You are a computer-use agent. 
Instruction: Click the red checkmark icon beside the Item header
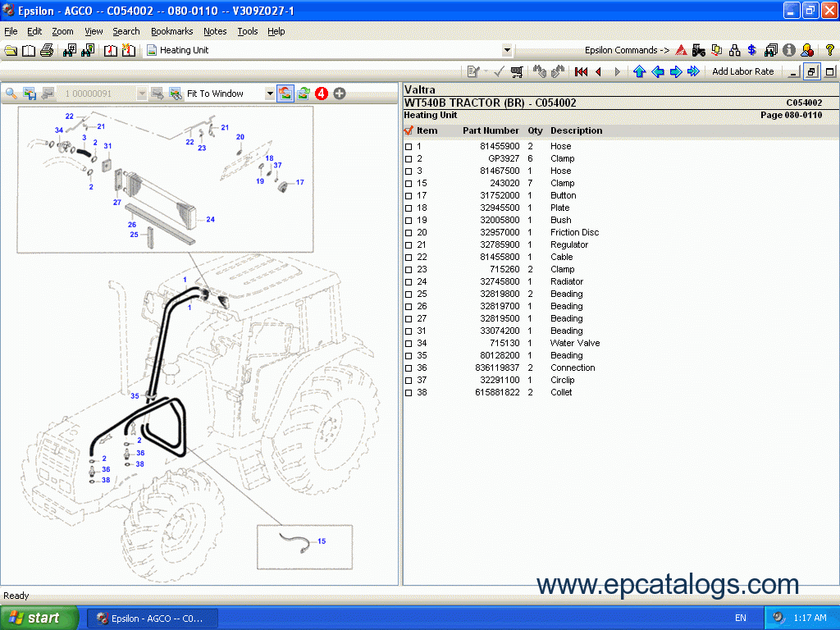pos(409,130)
